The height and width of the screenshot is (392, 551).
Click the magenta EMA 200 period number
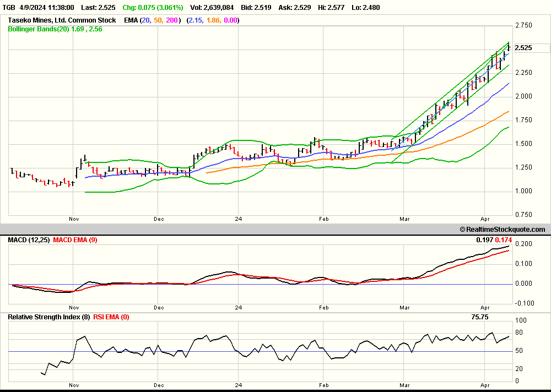[x=172, y=20]
